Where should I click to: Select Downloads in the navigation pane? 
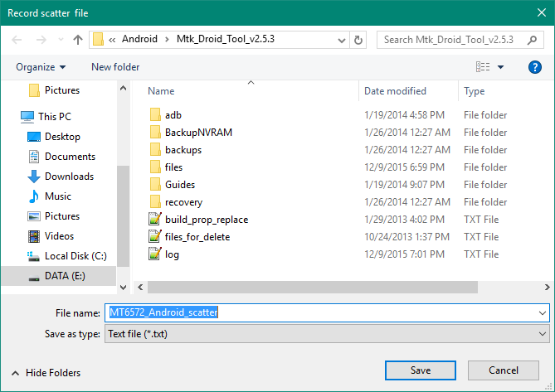point(69,177)
